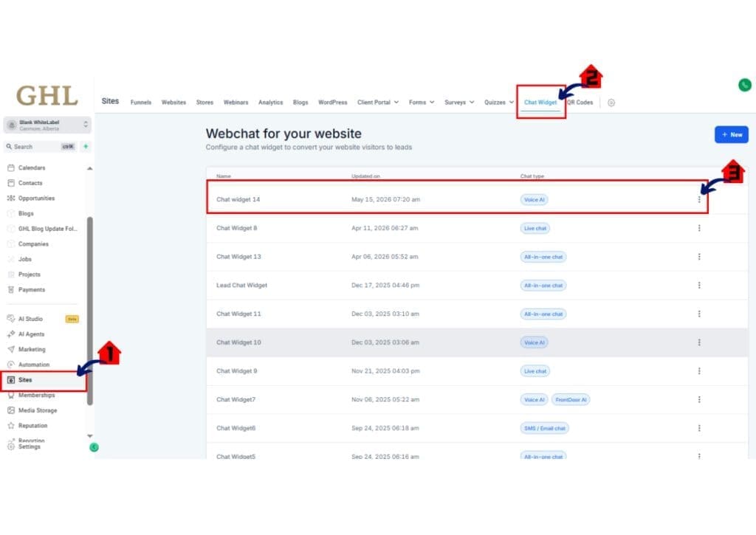Click the sidebar vertical scrollbar
This screenshot has height=535, width=756.
coord(89,311)
